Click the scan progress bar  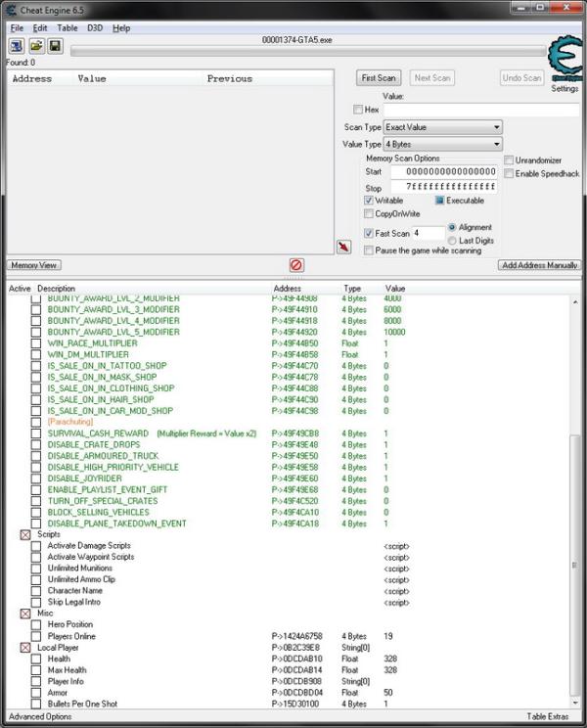tap(308, 51)
